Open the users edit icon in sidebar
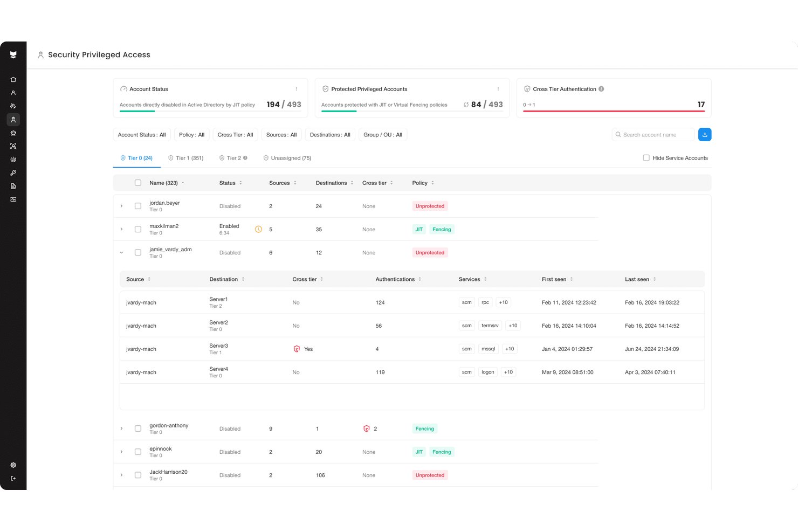Screen dimensions: 798x532 pos(13,106)
